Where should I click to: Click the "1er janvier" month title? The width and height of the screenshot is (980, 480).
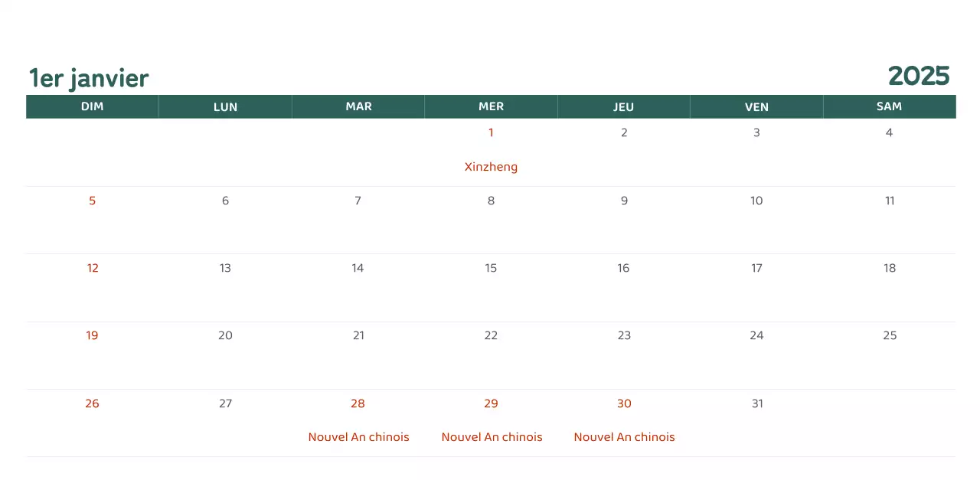[89, 78]
